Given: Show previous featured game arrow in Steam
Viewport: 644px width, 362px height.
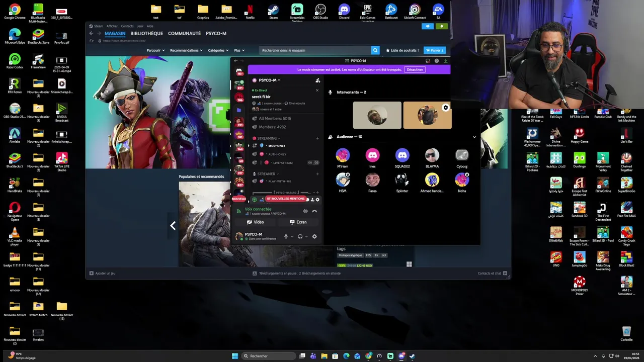Looking at the screenshot, I should [173, 226].
